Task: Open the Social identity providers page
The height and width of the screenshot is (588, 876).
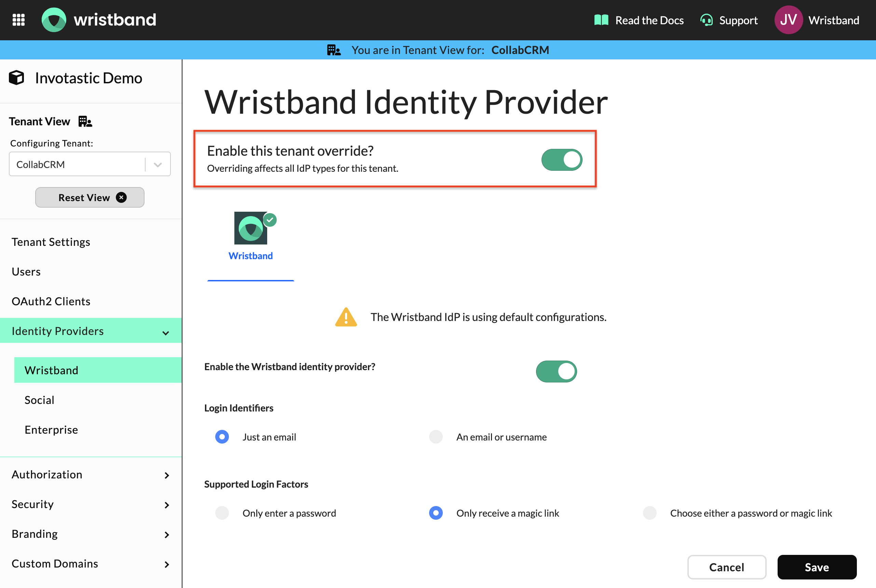Action: [39, 400]
